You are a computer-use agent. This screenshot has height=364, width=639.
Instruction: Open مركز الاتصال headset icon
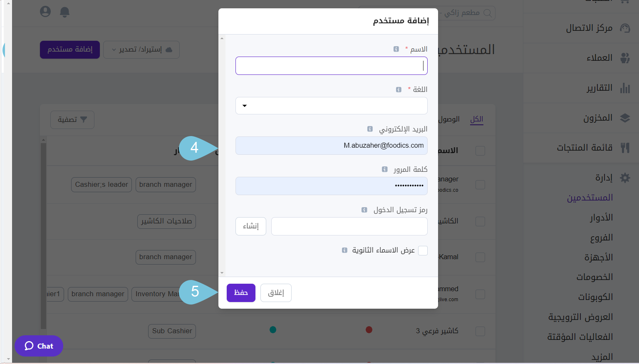(x=625, y=28)
